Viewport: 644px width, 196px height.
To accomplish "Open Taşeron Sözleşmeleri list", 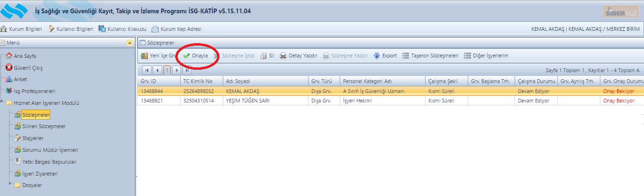I will tap(430, 56).
